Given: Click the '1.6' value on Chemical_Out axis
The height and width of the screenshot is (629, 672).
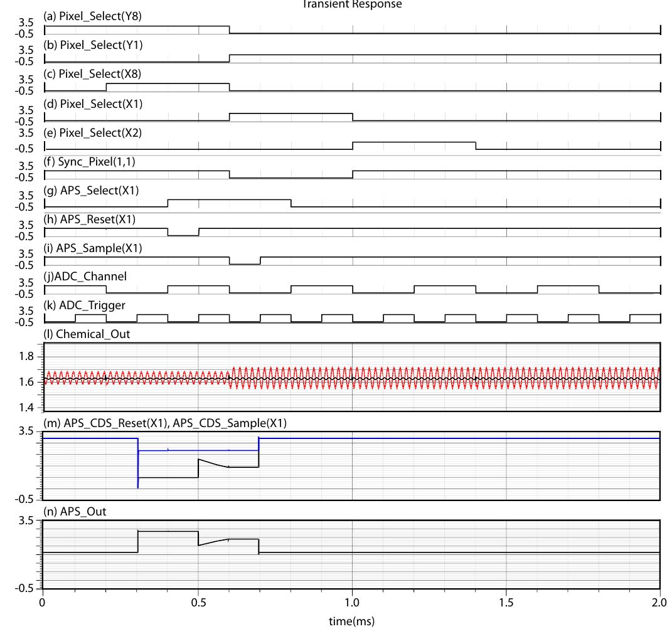Looking at the screenshot, I should pos(26,382).
